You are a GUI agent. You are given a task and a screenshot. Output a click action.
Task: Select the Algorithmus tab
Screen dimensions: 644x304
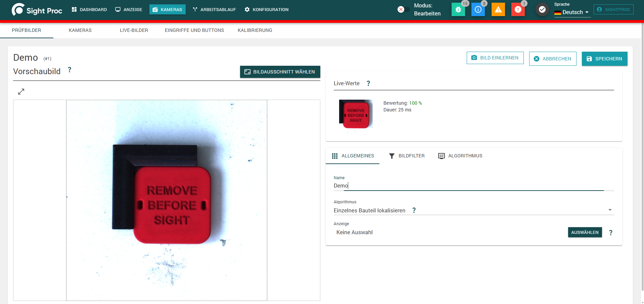tap(460, 156)
